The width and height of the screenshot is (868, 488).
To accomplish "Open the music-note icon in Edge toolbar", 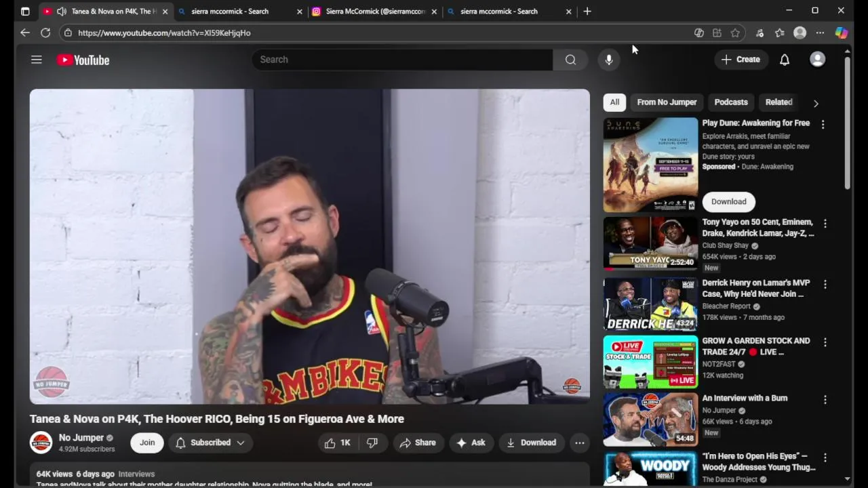I will tap(759, 33).
